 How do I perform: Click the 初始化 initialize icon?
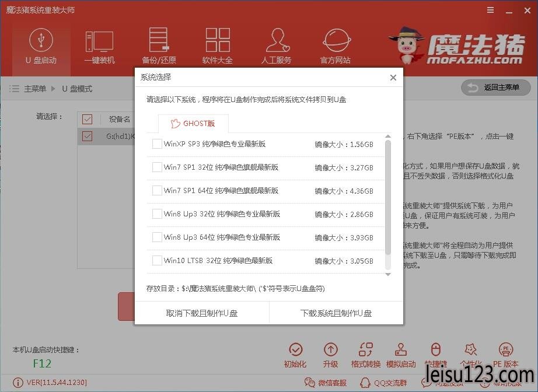tap(295, 355)
